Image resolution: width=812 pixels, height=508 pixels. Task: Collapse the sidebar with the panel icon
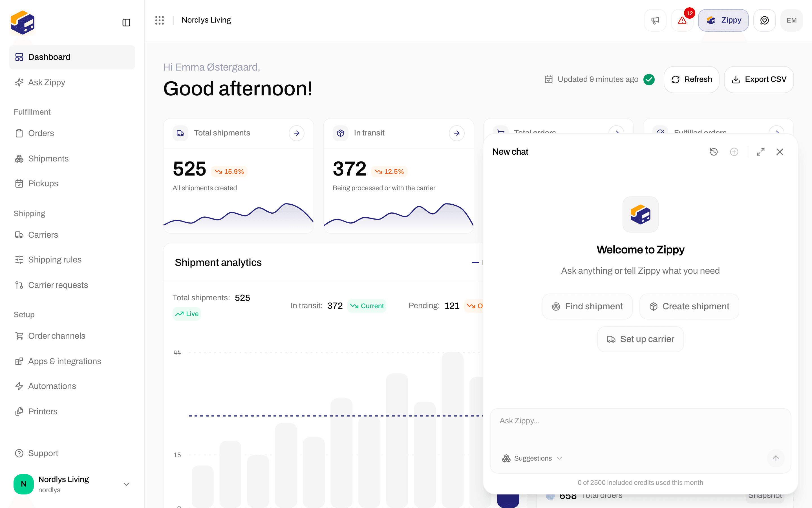[126, 23]
